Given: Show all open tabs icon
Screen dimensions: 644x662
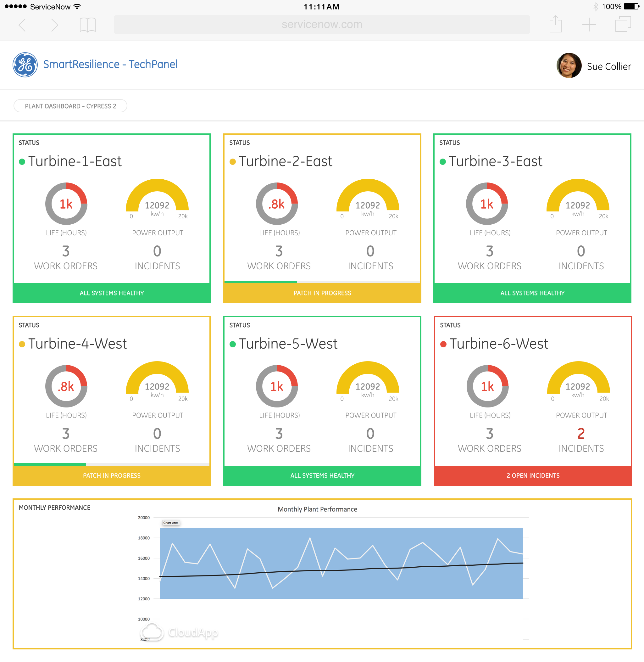Looking at the screenshot, I should coord(623,24).
